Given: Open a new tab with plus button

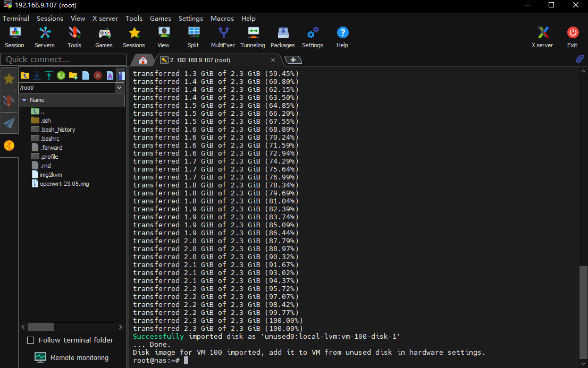Looking at the screenshot, I should [293, 60].
